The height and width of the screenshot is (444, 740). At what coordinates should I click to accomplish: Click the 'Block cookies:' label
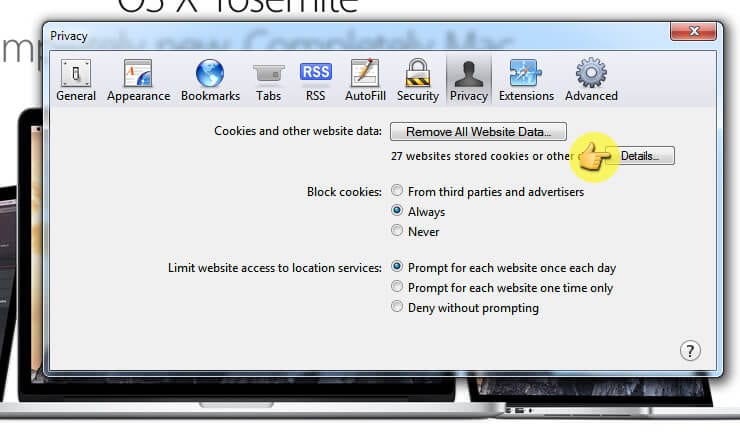(x=344, y=192)
